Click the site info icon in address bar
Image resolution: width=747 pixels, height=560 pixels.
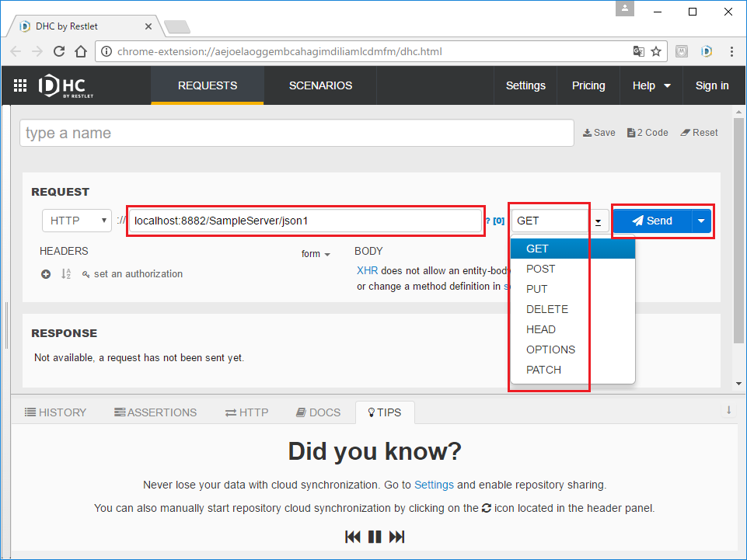pos(106,51)
